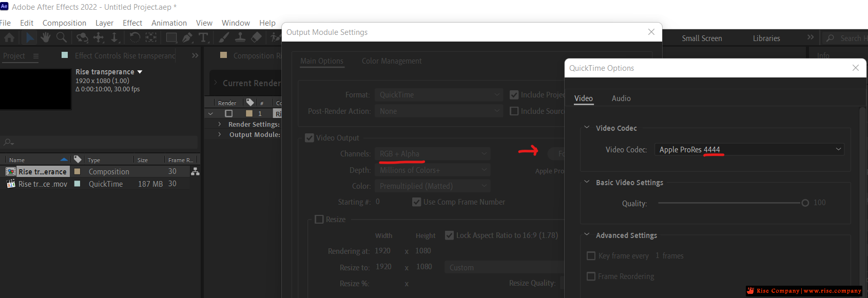Screen dimensions: 868x298
Task: Open the Libraries workspace
Action: [x=766, y=38]
